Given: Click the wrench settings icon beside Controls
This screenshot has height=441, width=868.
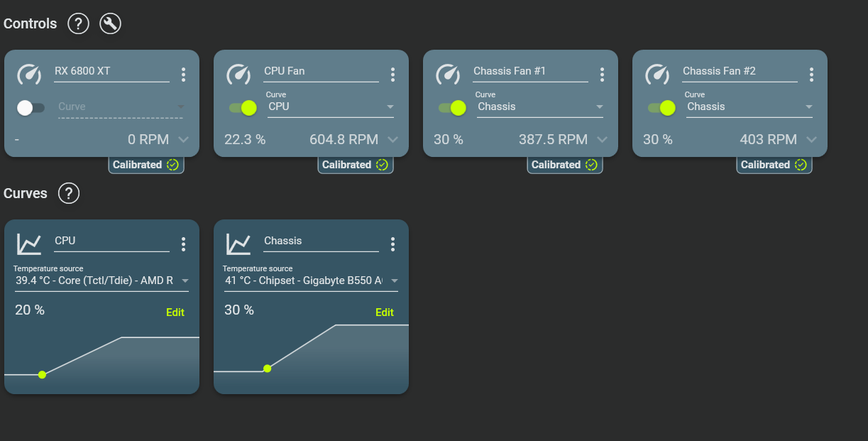Looking at the screenshot, I should pyautogui.click(x=111, y=23).
